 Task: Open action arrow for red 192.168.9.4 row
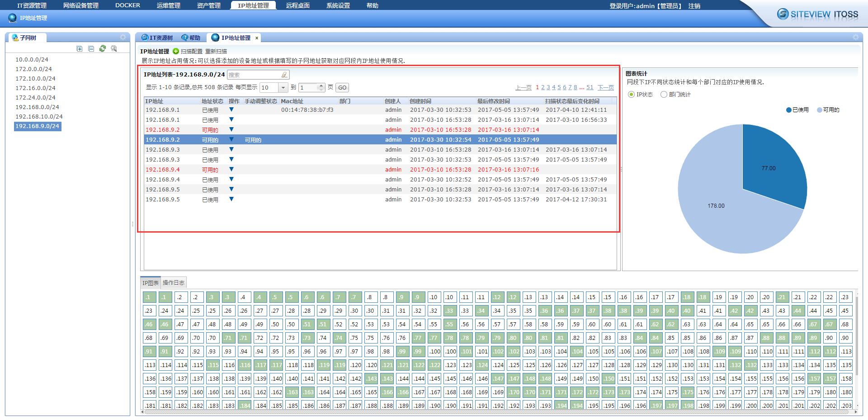[x=231, y=169]
